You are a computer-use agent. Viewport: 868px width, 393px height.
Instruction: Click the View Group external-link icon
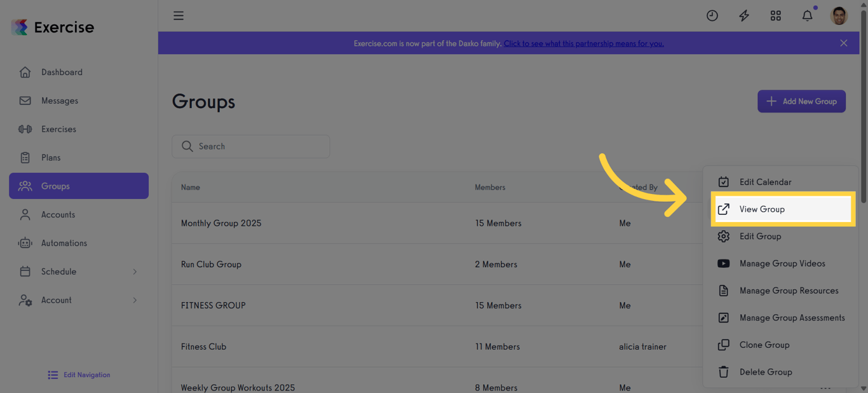coord(724,209)
